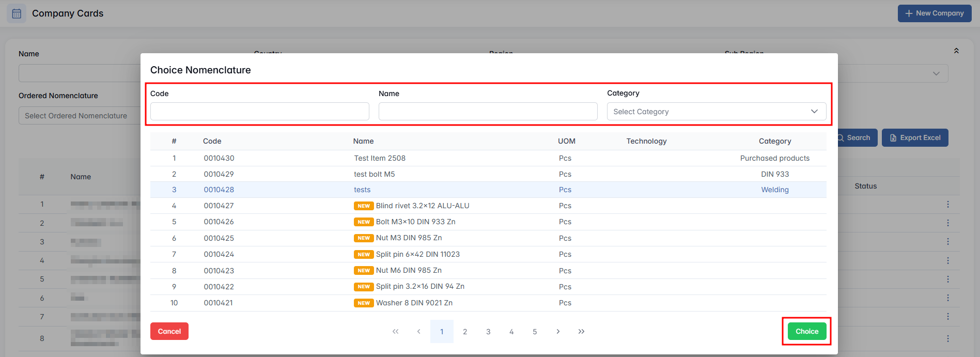Switch to page 5 of nomenclature list

pyautogui.click(x=535, y=332)
